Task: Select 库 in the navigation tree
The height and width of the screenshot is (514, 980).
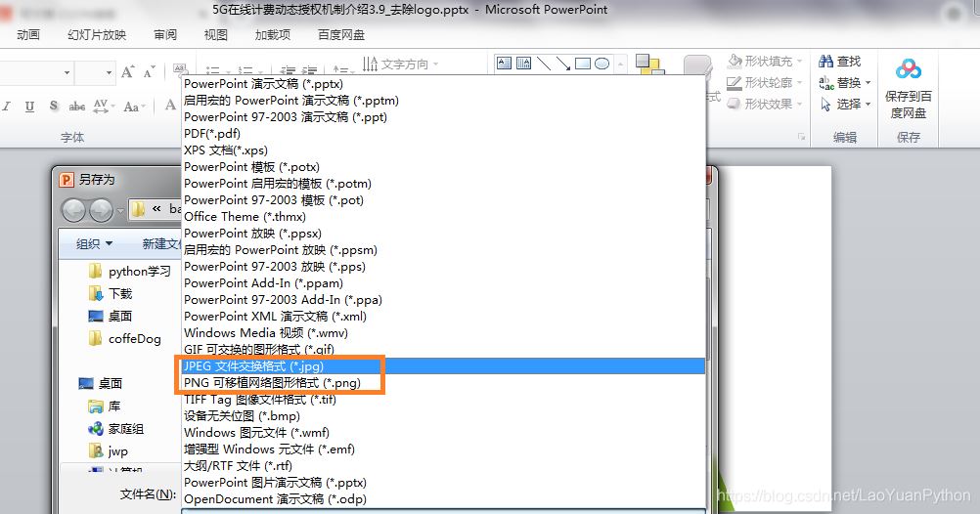Action: 105,406
